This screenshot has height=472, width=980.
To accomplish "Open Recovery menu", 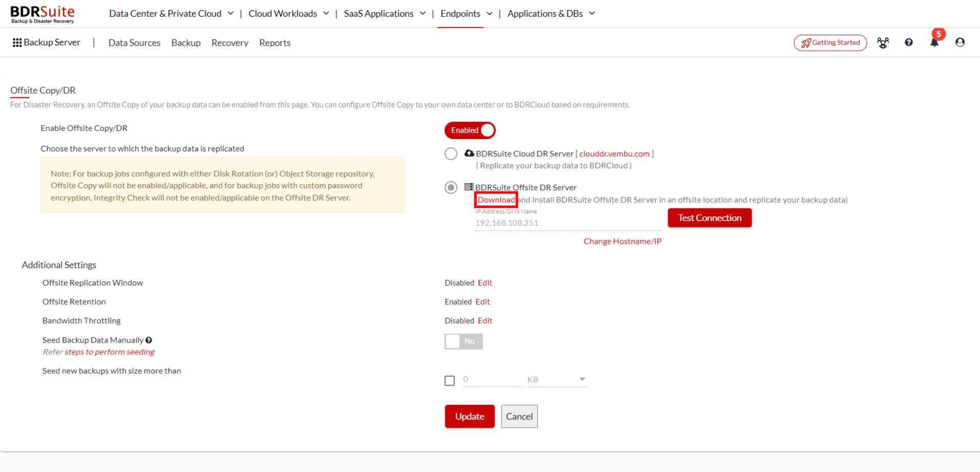I will coord(230,43).
